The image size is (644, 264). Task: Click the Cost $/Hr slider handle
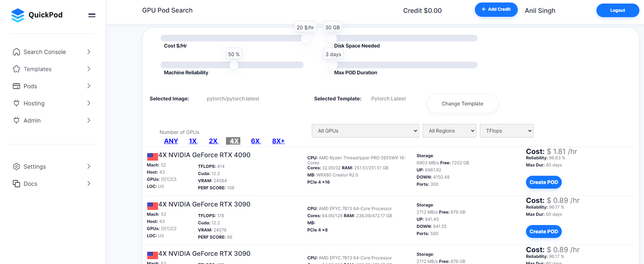[305, 38]
